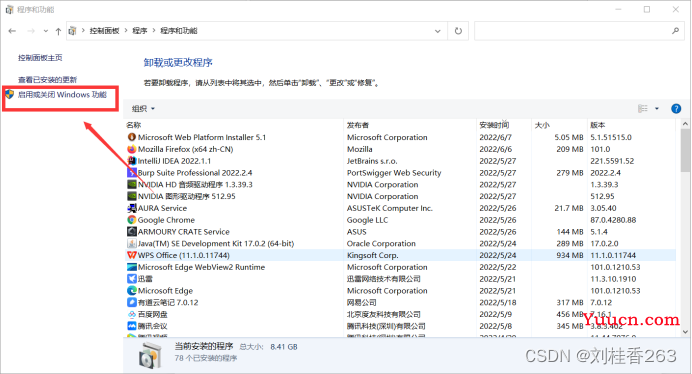This screenshot has height=374, width=692.
Task: Click the search magnifier icon
Action: coord(675,30)
